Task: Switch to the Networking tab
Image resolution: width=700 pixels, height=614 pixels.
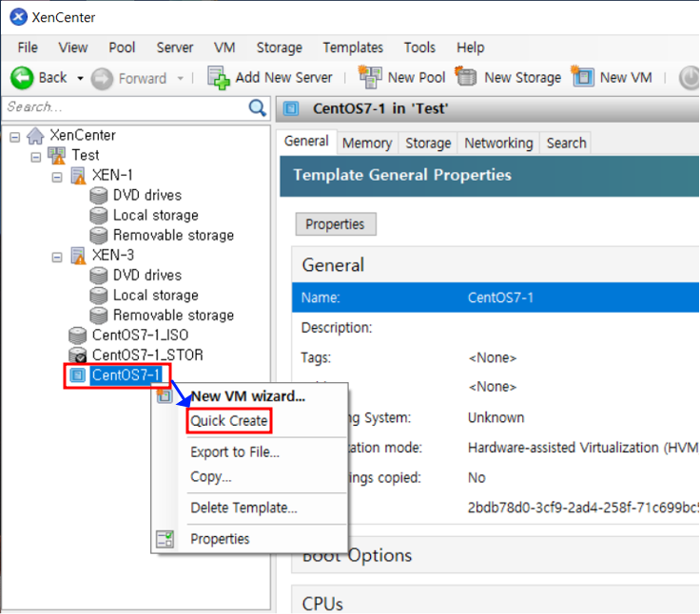Action: (x=498, y=144)
